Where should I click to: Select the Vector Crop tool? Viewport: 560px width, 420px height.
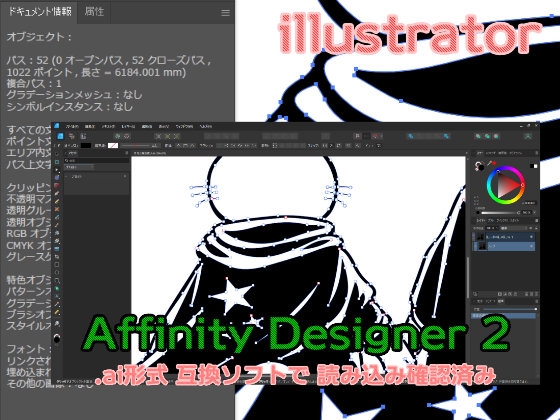[57, 256]
